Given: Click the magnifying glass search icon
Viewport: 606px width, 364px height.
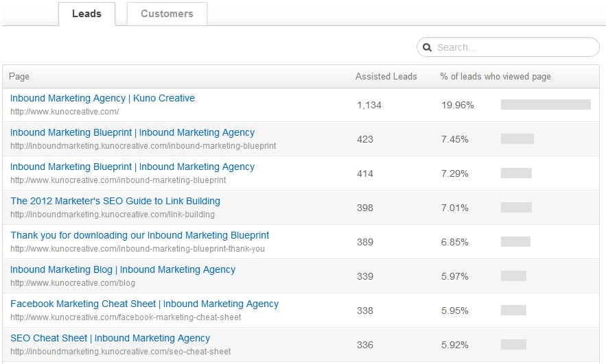Looking at the screenshot, I should click(427, 47).
